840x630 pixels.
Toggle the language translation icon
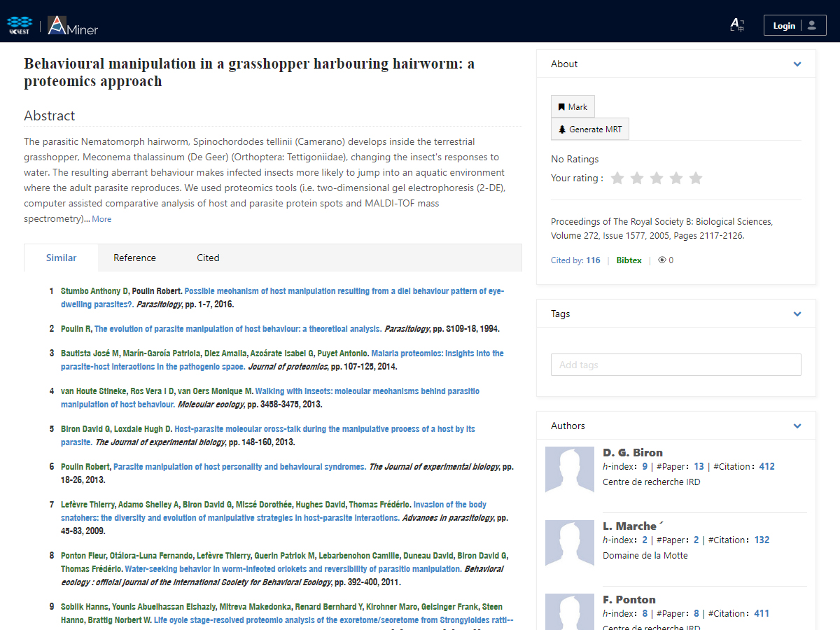tap(736, 26)
